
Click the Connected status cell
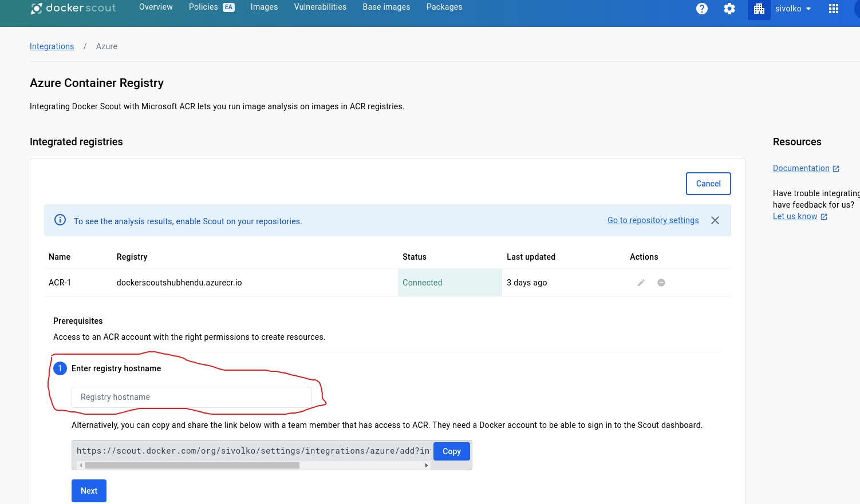click(x=450, y=283)
